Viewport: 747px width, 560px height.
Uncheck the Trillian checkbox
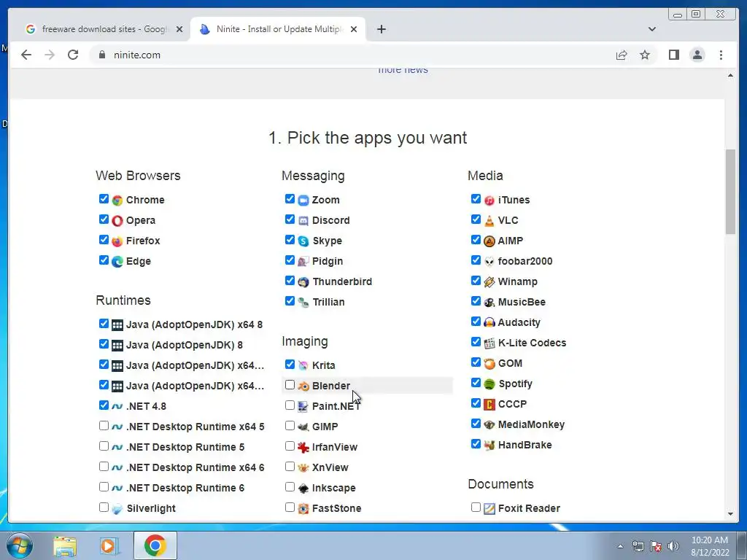(290, 301)
